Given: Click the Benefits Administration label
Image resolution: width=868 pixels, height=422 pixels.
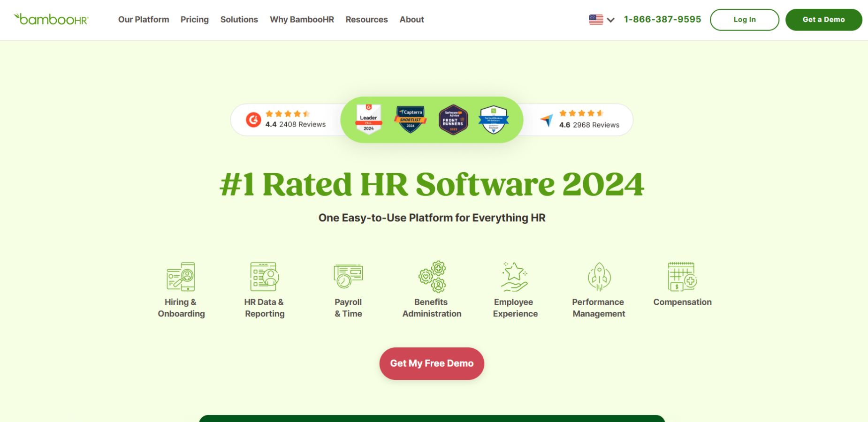Looking at the screenshot, I should 432,308.
